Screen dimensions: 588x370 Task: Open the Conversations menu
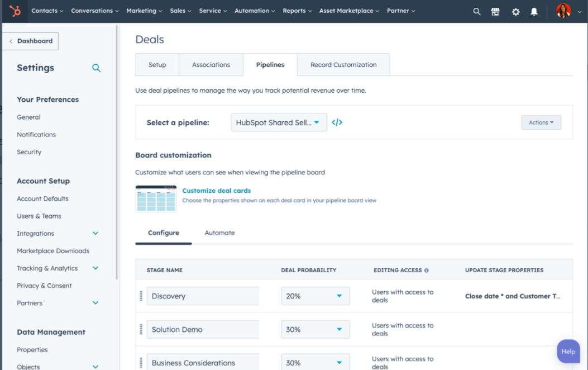[95, 11]
